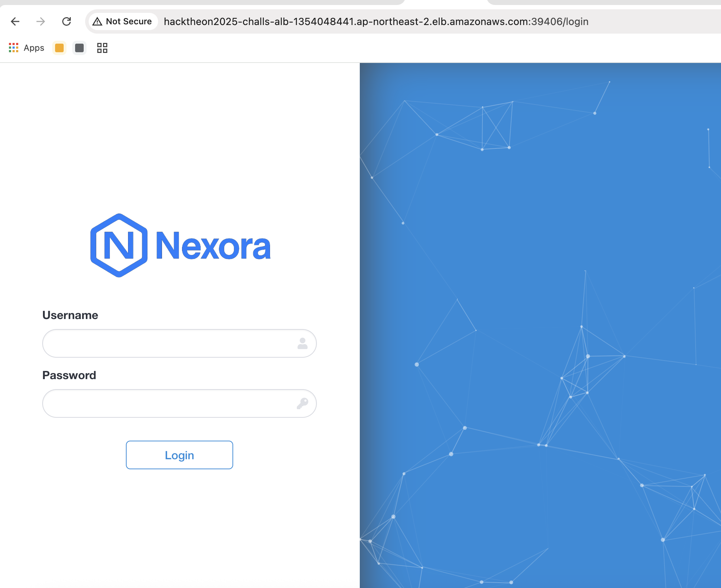This screenshot has width=721, height=588.
Task: Click the Nexora hexagon logo
Action: coord(119,245)
